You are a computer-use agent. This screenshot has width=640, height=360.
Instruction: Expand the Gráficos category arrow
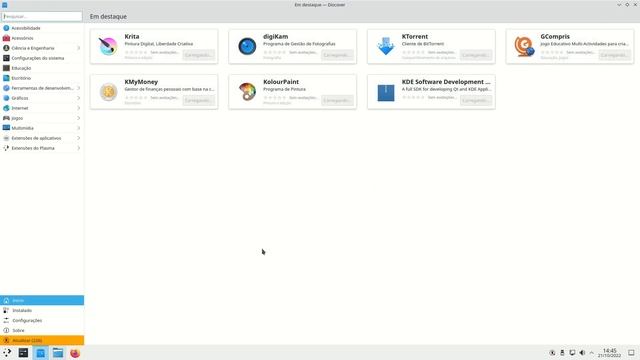[x=78, y=98]
